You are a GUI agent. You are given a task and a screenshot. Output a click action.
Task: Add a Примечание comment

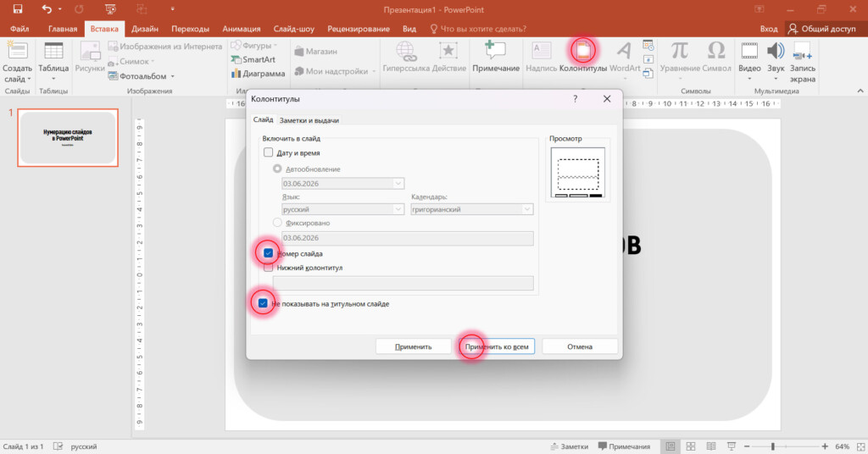pyautogui.click(x=495, y=57)
